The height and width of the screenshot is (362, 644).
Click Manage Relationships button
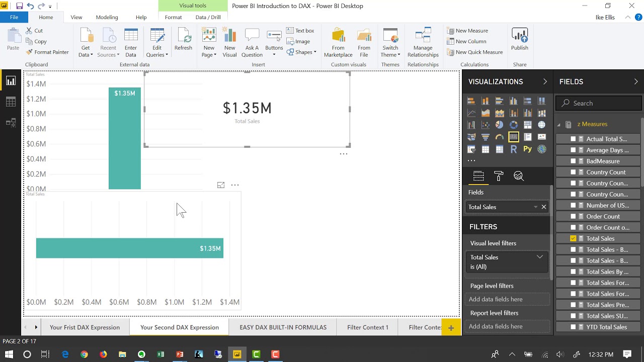click(423, 42)
